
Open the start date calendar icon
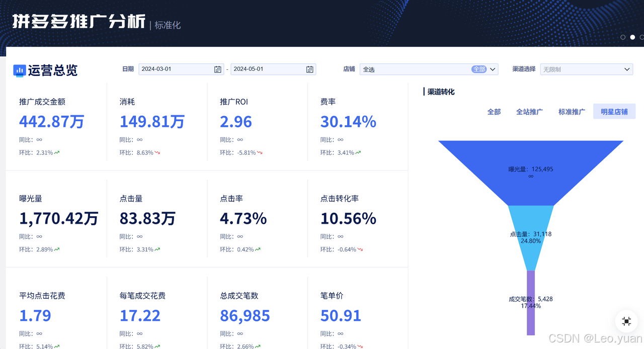coord(218,69)
